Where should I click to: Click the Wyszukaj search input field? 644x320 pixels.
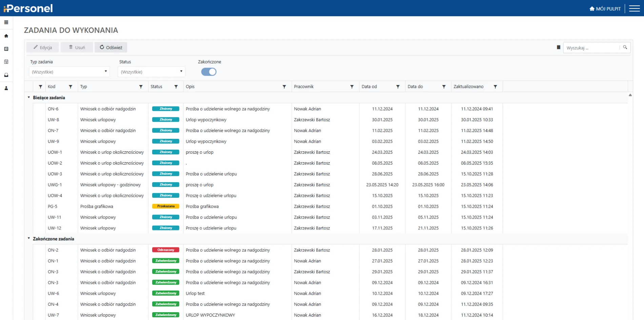tap(591, 48)
